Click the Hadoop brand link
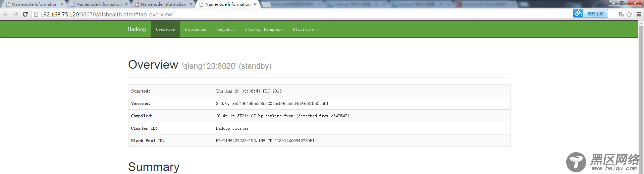 [137, 29]
